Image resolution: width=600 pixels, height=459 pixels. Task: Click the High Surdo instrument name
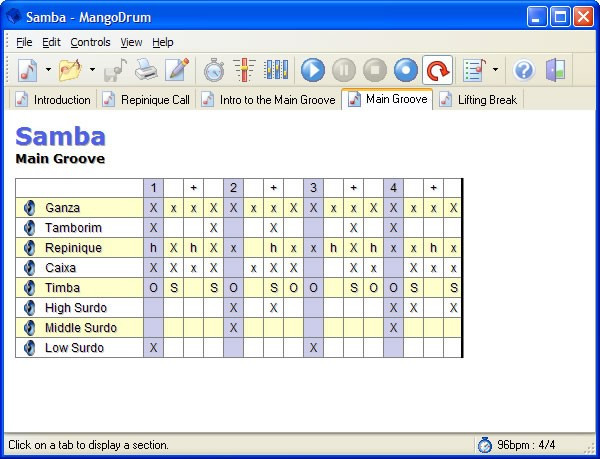(76, 308)
